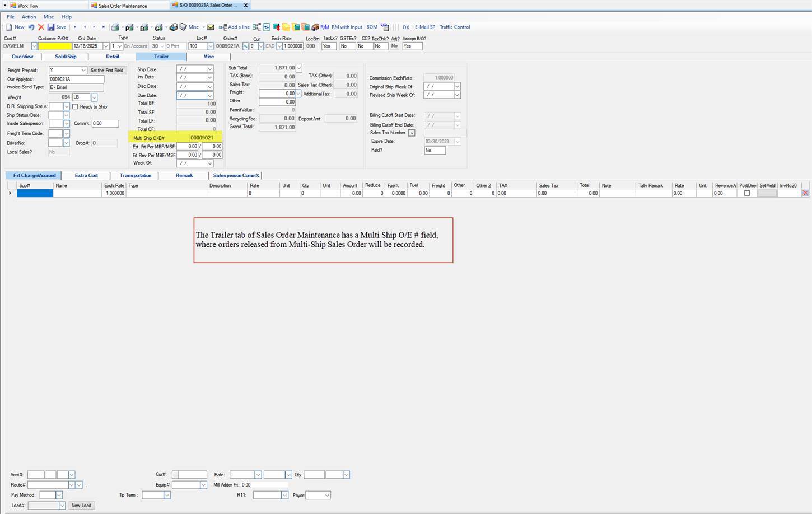Open the Freight Prepaid dropdown
The height and width of the screenshot is (514, 812).
(x=83, y=71)
